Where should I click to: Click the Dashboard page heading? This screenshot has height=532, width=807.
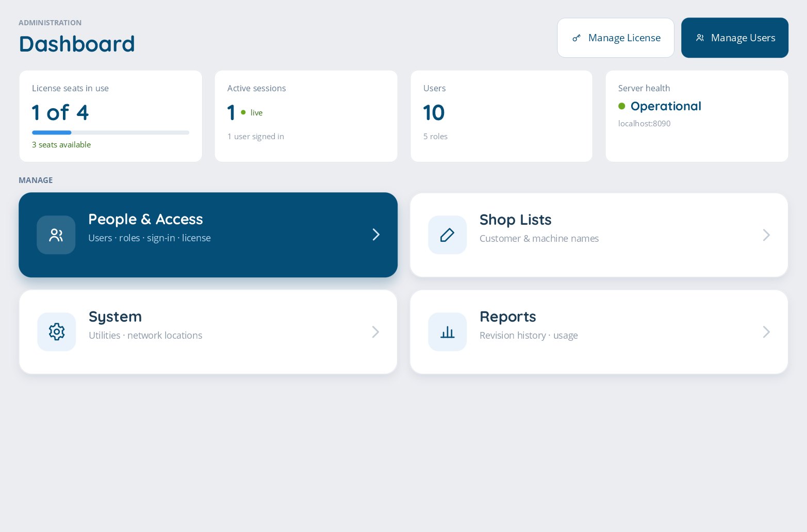(77, 44)
